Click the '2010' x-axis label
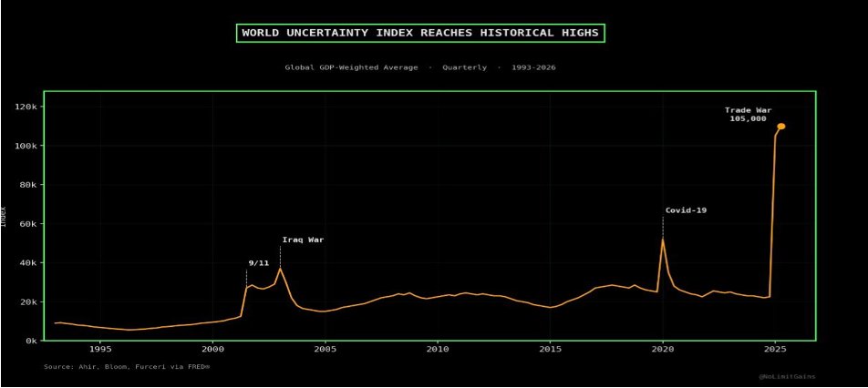 (438, 350)
